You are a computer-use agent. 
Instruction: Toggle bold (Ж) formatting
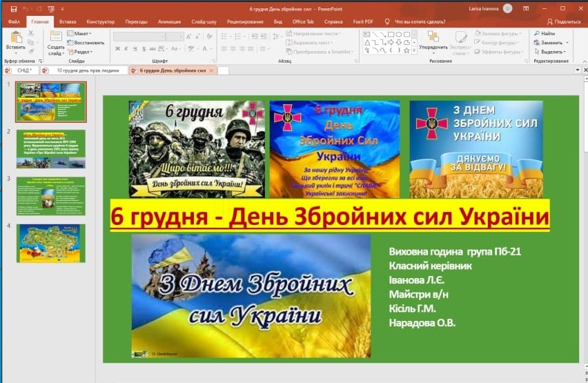pos(117,48)
